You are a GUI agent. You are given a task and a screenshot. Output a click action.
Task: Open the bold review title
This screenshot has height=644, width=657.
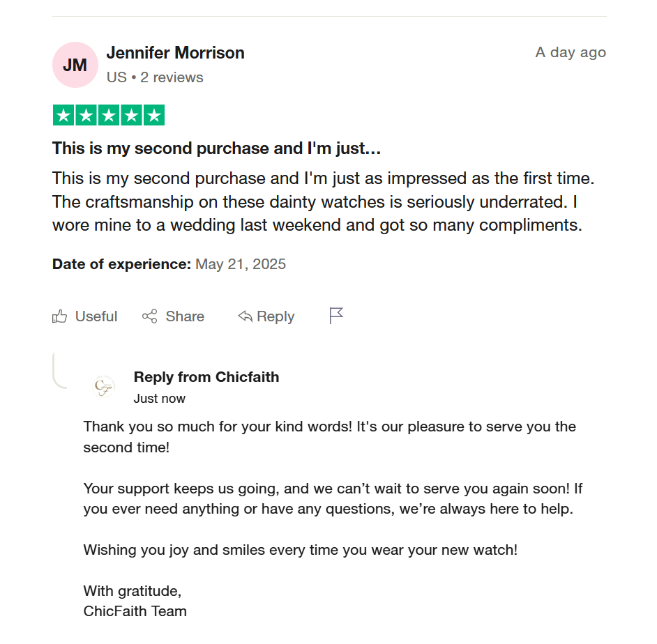(x=216, y=148)
